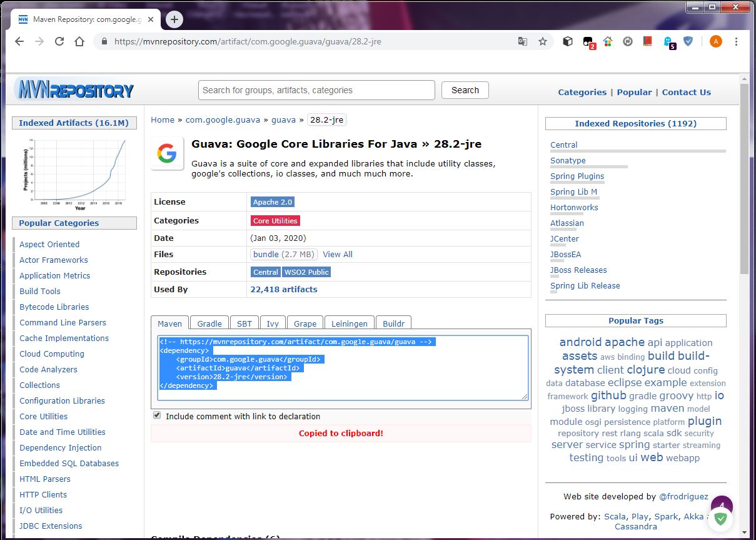Click the Indexed Repositories (1192) header
This screenshot has height=540, width=756.
click(636, 124)
